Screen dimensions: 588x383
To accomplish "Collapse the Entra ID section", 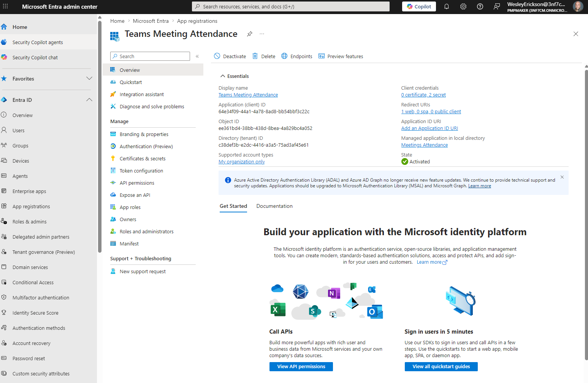I will pos(89,100).
